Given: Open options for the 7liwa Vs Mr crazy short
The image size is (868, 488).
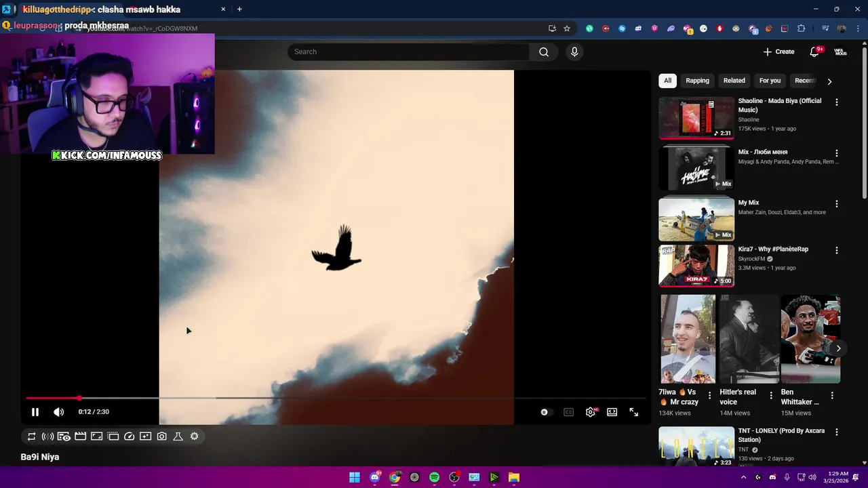Looking at the screenshot, I should click(710, 395).
